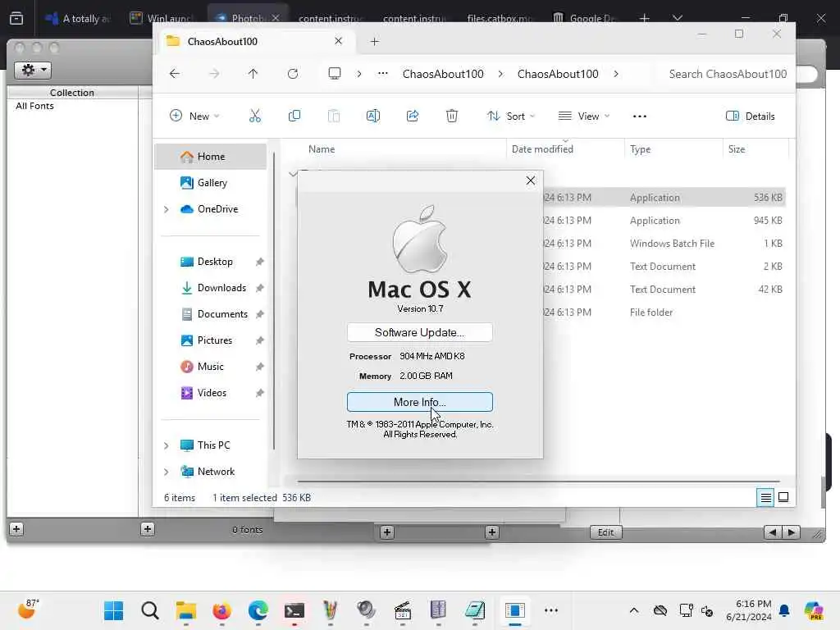This screenshot has height=630, width=840.
Task: Click the More Info... button
Action: [x=419, y=402]
